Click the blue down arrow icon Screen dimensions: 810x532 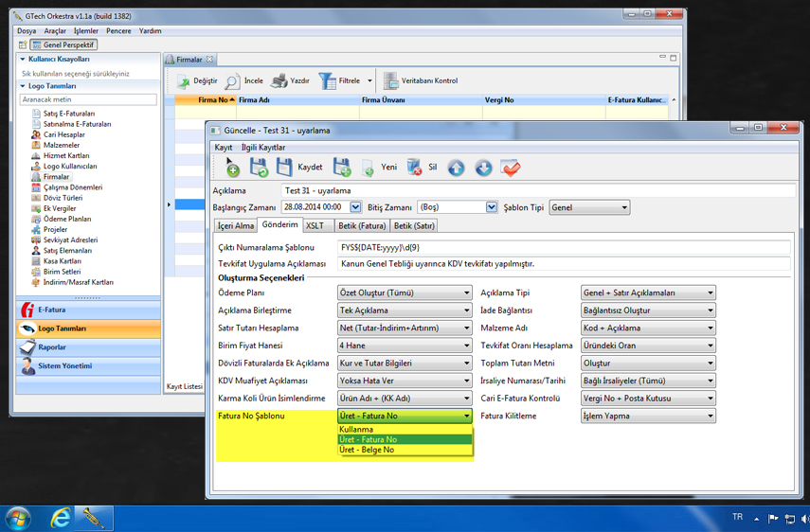tap(483, 168)
